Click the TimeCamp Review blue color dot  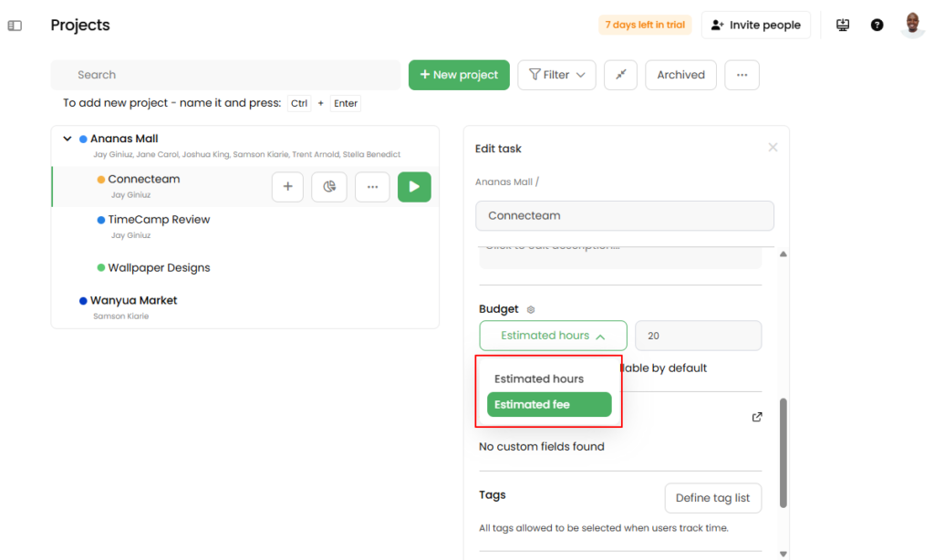point(100,220)
